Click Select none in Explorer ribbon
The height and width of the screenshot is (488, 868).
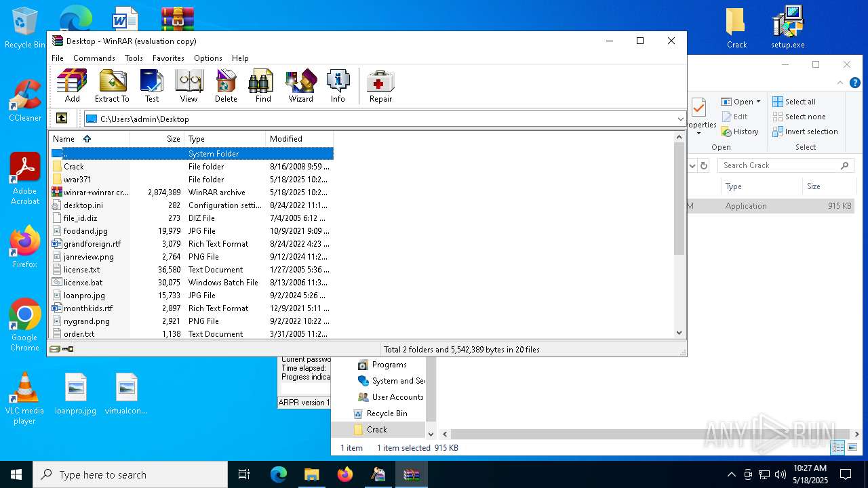800,117
